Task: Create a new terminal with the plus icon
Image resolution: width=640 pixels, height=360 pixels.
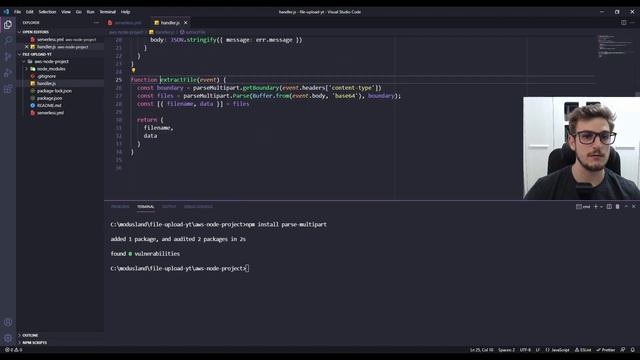Action: [596, 207]
